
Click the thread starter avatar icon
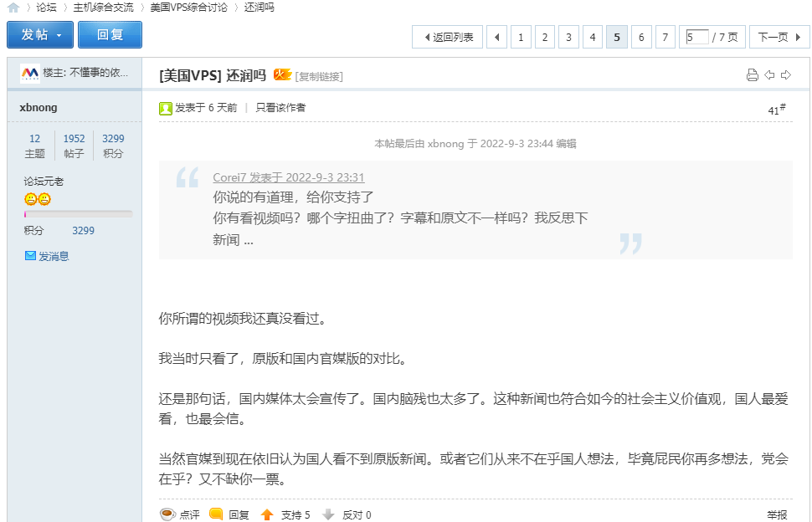pyautogui.click(x=30, y=73)
